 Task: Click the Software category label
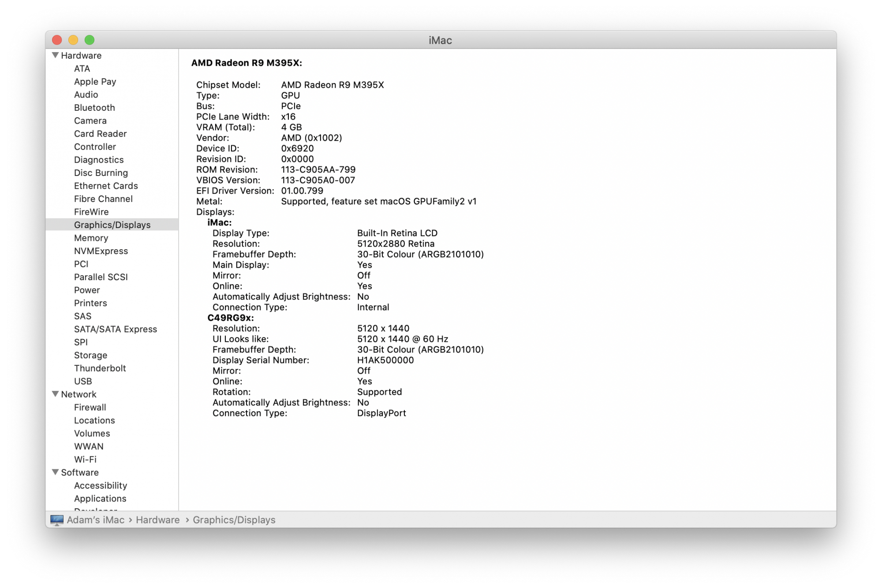[x=80, y=472]
